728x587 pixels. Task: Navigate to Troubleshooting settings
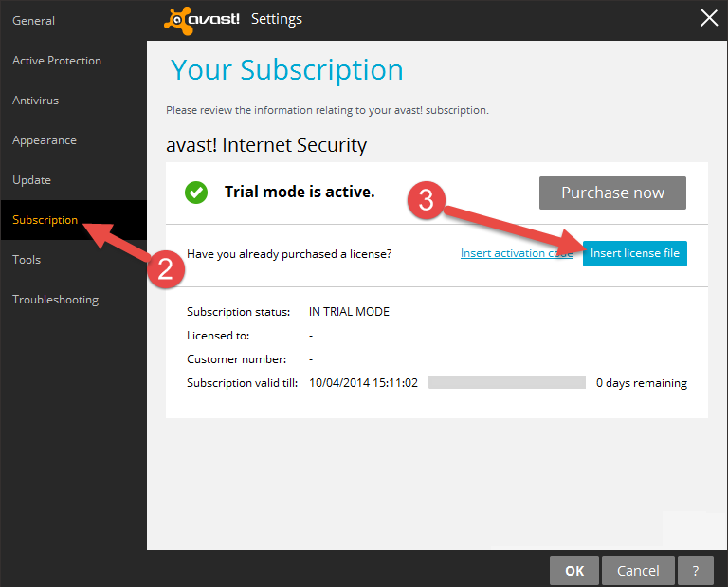[x=55, y=300]
